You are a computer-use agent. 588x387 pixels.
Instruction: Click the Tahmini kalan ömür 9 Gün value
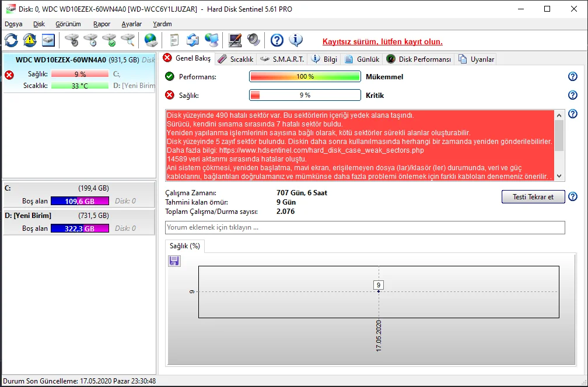(x=286, y=202)
